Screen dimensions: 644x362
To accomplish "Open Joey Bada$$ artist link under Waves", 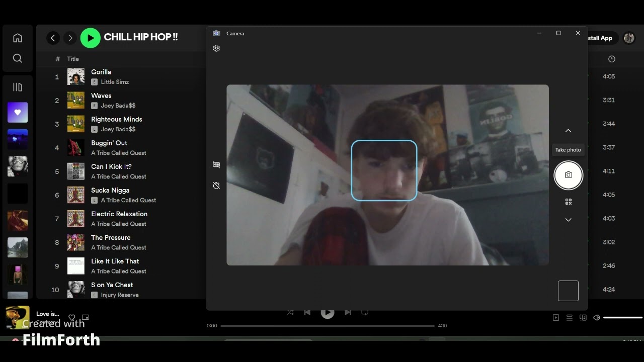I will tap(118, 106).
